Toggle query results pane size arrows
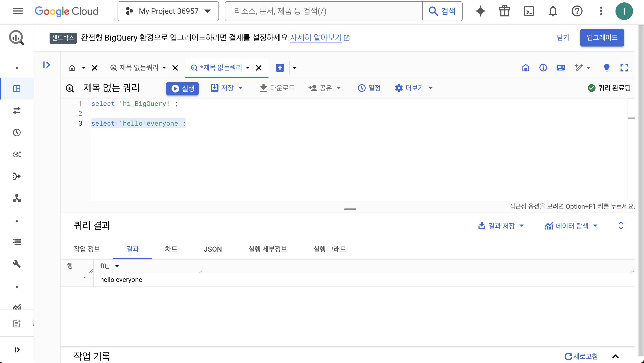Screen dimensions: 644x363 [621, 226]
